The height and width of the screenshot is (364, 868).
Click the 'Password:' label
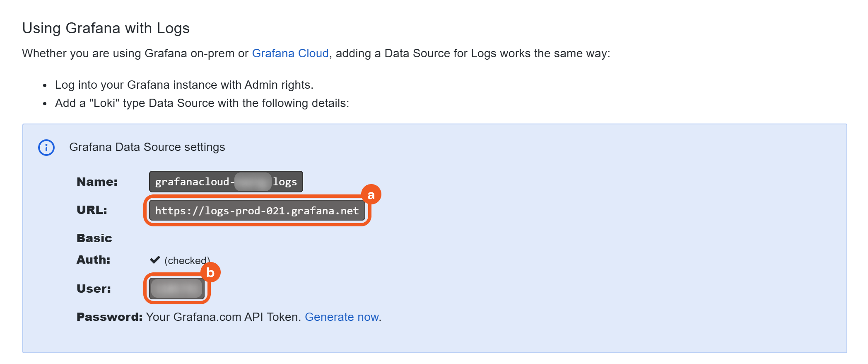click(109, 317)
